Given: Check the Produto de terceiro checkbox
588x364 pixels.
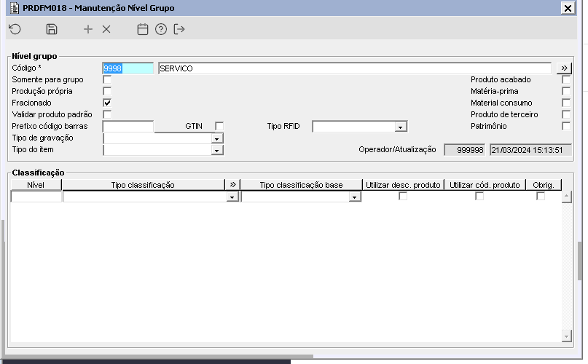Looking at the screenshot, I should point(566,114).
